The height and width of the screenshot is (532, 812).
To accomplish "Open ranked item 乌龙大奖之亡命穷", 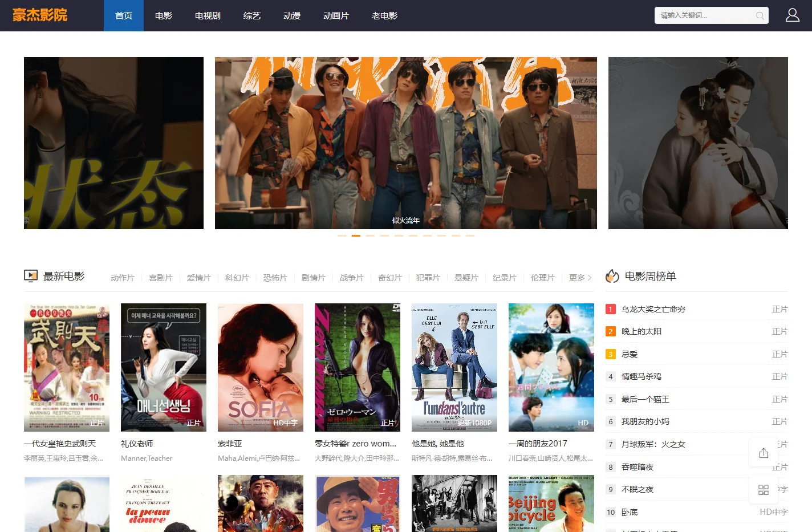I will pos(653,309).
